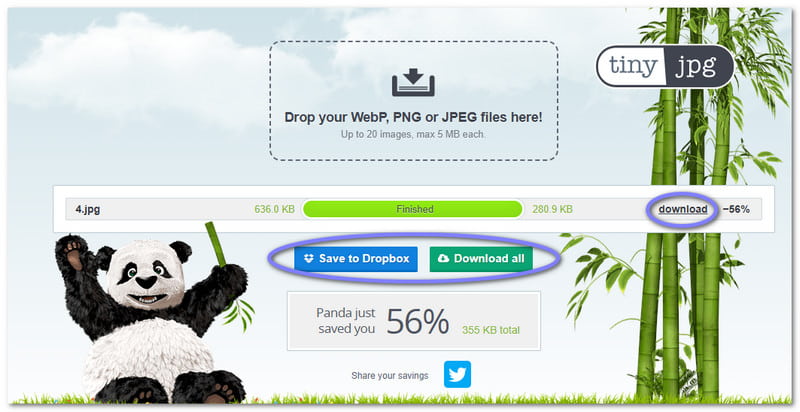The image size is (800, 412).
Task: Click the −56% reduction label
Action: 736,209
